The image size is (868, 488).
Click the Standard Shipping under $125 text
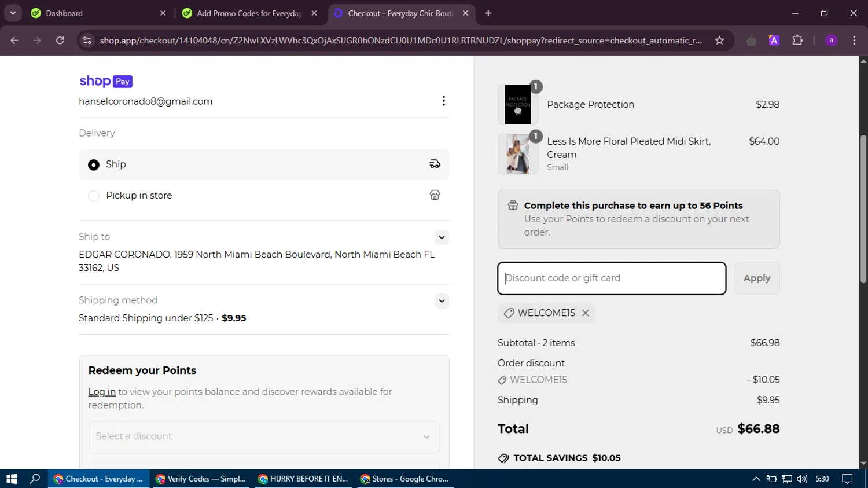pyautogui.click(x=146, y=318)
